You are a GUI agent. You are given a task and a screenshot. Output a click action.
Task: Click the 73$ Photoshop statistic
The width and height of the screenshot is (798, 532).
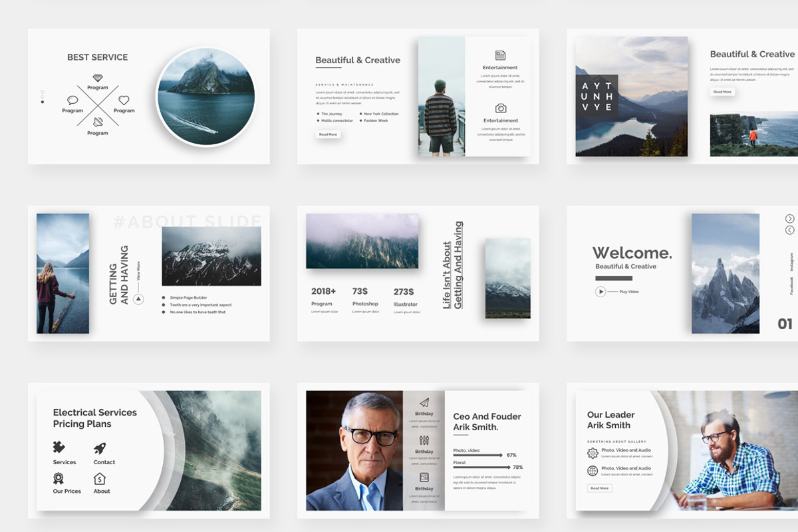(x=365, y=301)
